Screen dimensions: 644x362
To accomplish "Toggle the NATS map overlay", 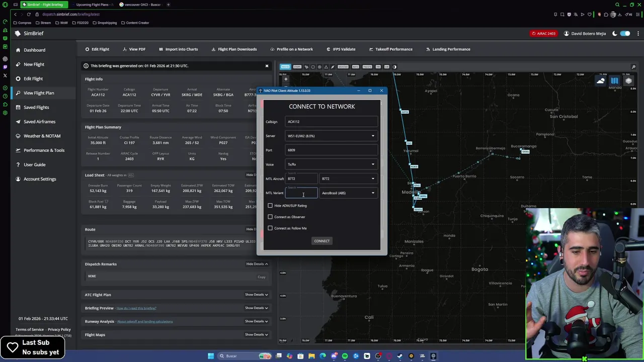I will pyautogui.click(x=355, y=67).
